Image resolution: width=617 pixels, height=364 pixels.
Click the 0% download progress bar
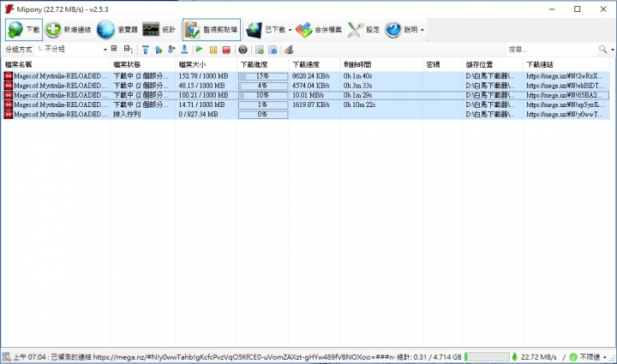point(263,115)
